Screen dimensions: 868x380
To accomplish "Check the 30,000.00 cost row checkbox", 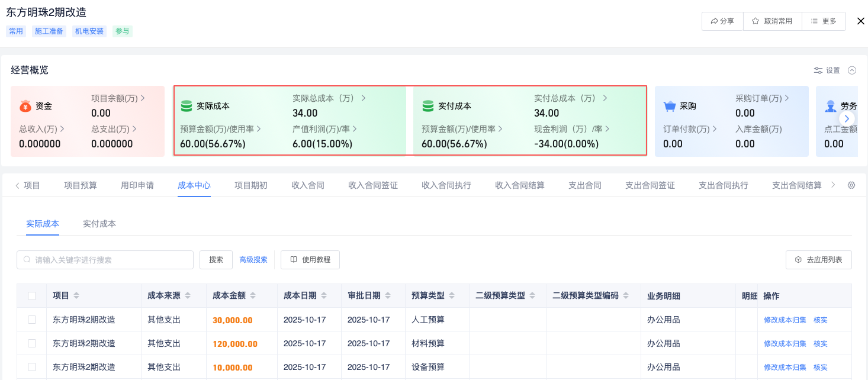I will point(32,320).
